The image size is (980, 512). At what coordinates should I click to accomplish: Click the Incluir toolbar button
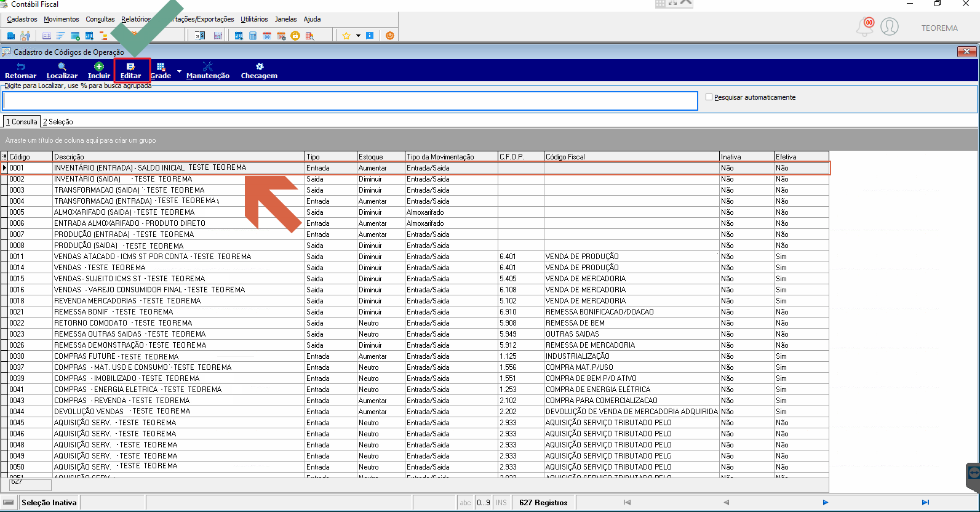[x=99, y=71]
